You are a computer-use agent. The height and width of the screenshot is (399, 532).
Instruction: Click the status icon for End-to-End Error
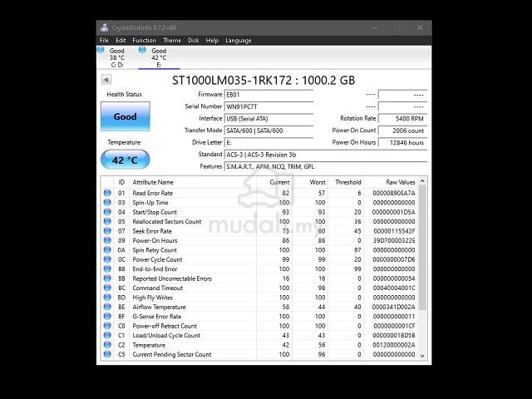click(x=107, y=268)
